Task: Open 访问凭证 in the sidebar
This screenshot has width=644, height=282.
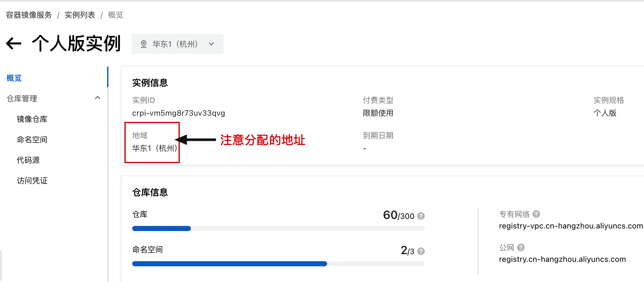Action: click(x=32, y=181)
